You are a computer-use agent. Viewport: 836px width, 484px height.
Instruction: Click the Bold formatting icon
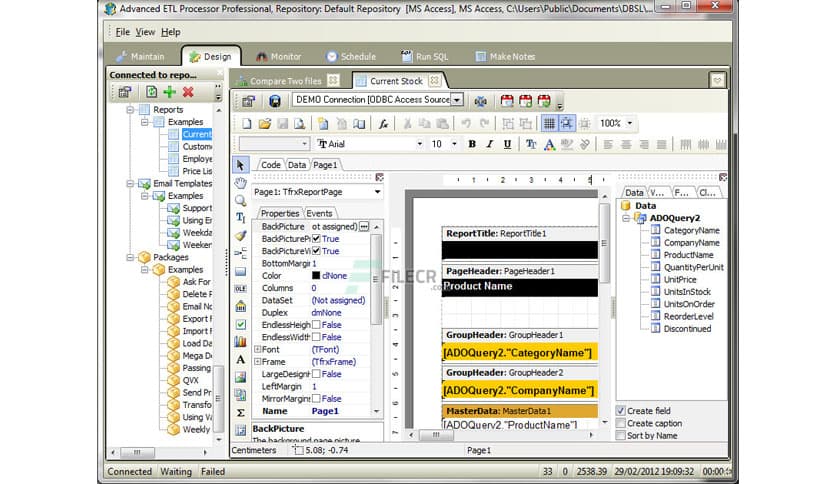(x=471, y=144)
